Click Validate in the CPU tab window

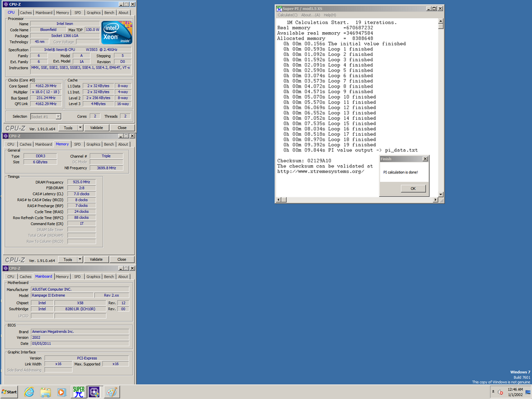(96, 128)
